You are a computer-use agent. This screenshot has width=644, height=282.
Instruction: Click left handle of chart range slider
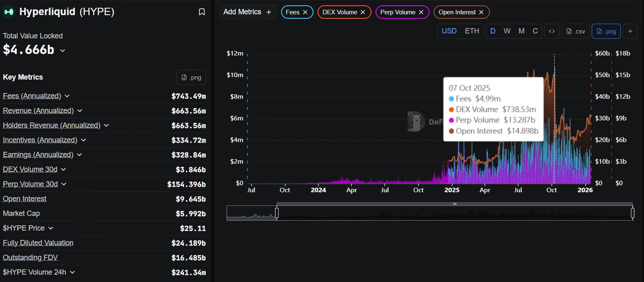click(277, 213)
